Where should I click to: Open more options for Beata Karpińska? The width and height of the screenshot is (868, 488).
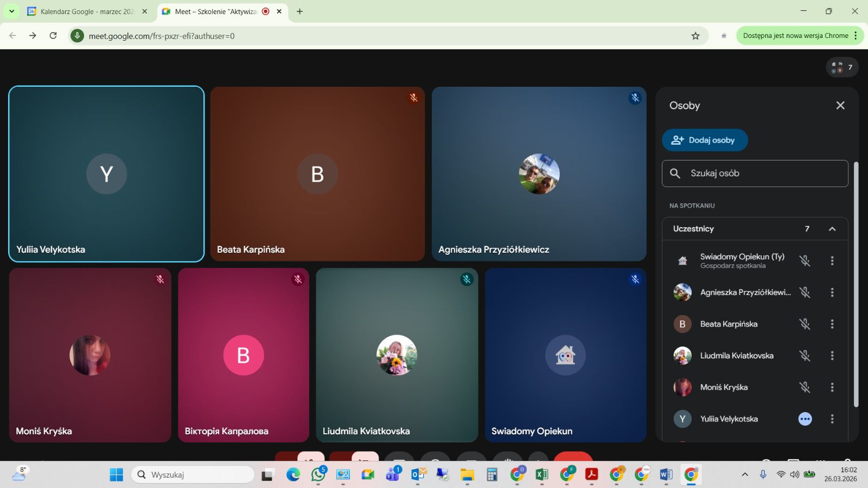click(x=832, y=324)
